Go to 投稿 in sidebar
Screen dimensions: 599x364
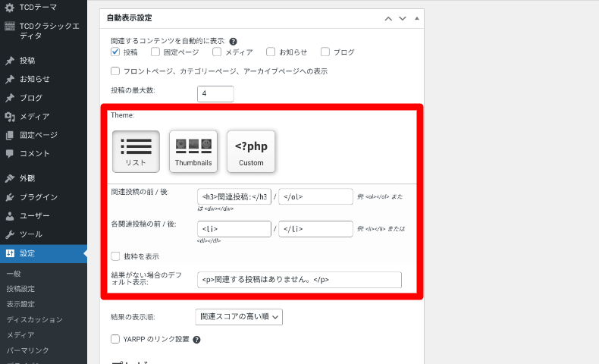click(27, 61)
